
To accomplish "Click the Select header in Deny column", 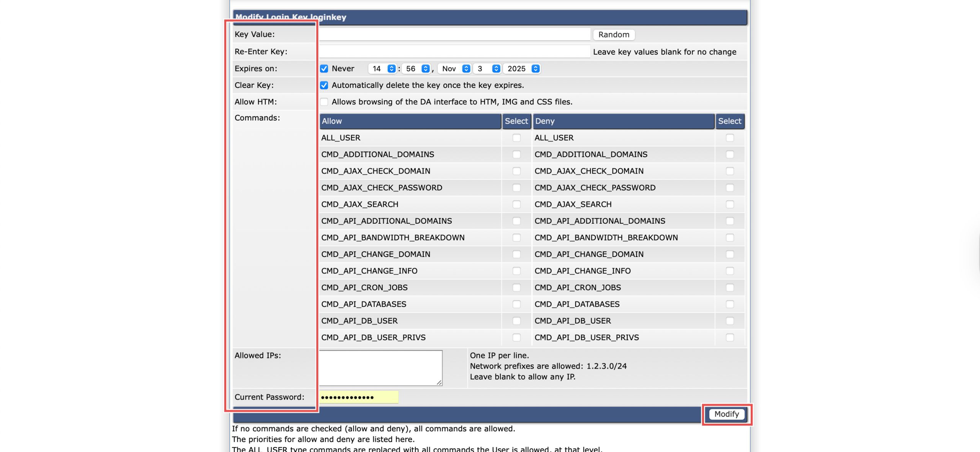I will point(729,121).
